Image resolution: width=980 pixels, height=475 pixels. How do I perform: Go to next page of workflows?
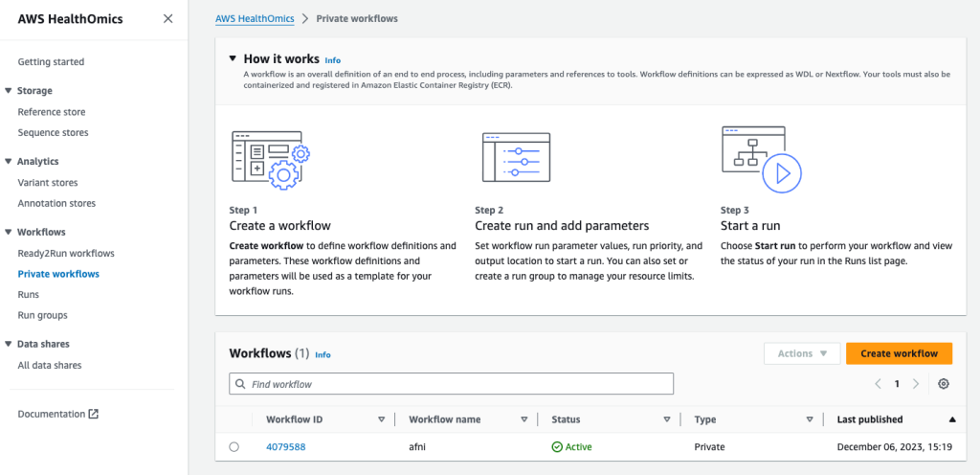(916, 384)
